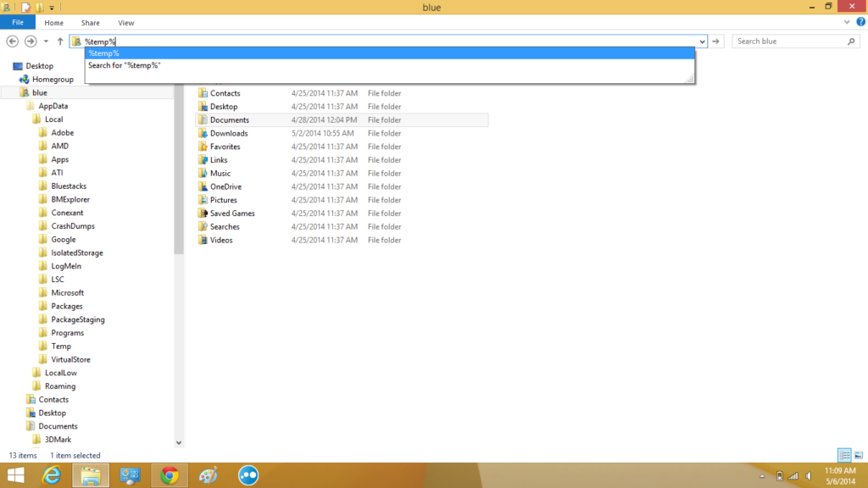
Task: Switch to the View tab
Action: click(x=125, y=23)
